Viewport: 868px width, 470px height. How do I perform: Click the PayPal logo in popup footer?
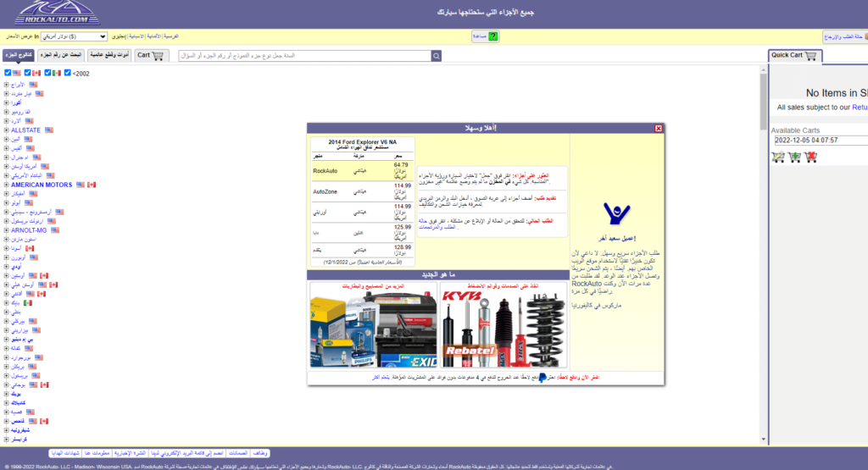point(542,378)
